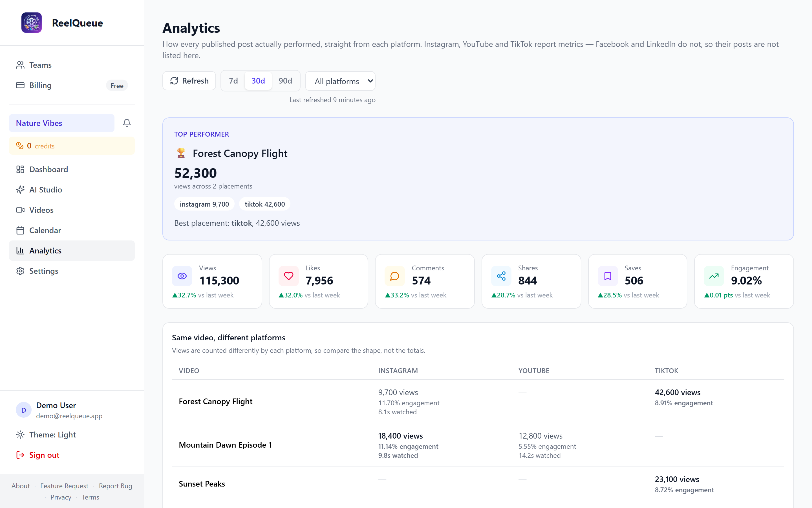Open the About footer link
812x508 pixels.
pos(21,486)
